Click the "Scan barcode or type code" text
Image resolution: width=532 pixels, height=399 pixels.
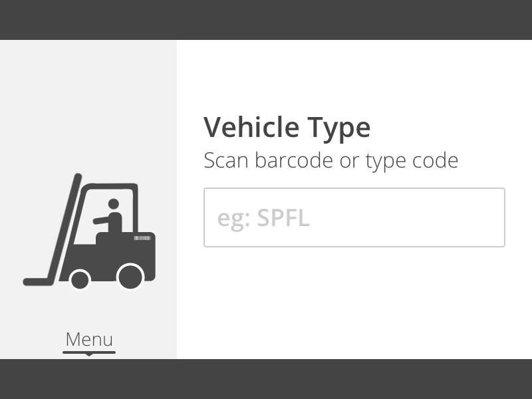(x=331, y=160)
